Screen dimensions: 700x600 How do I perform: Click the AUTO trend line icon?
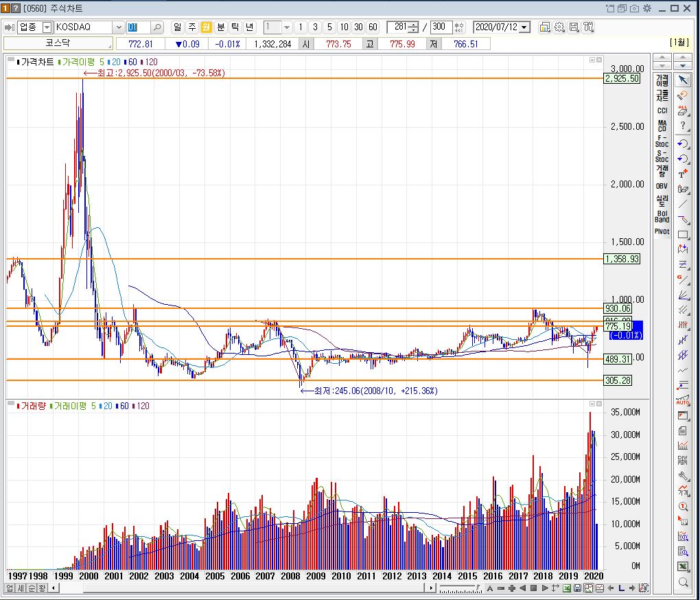click(x=683, y=400)
